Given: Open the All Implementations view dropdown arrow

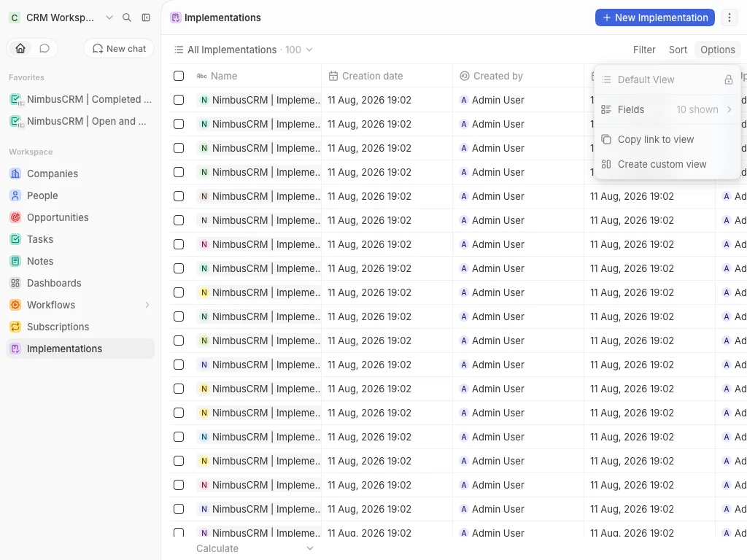Looking at the screenshot, I should tap(309, 50).
